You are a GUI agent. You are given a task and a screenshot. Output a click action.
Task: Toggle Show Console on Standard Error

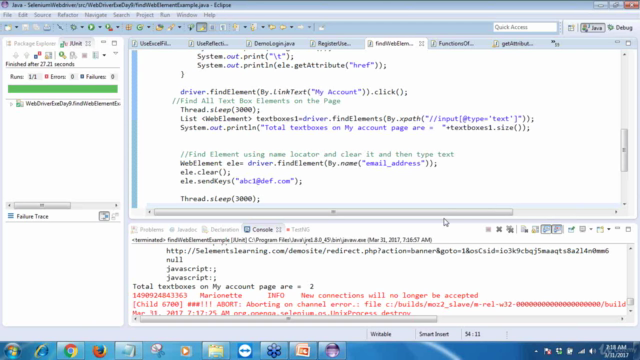(x=557, y=229)
